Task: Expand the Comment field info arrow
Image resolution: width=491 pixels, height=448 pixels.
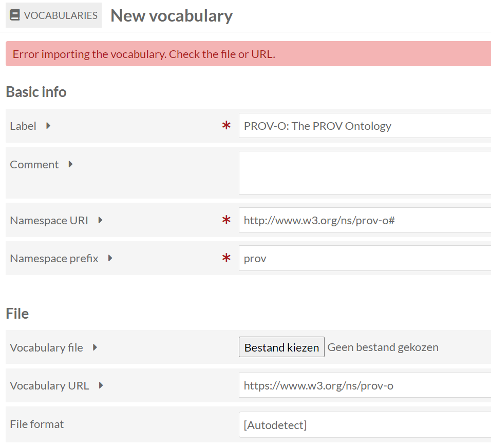Action: coord(70,164)
